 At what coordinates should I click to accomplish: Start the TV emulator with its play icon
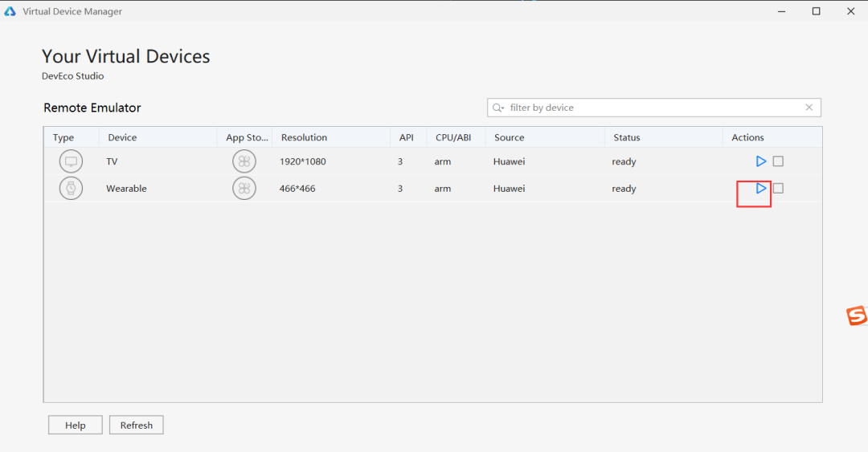[x=761, y=161]
